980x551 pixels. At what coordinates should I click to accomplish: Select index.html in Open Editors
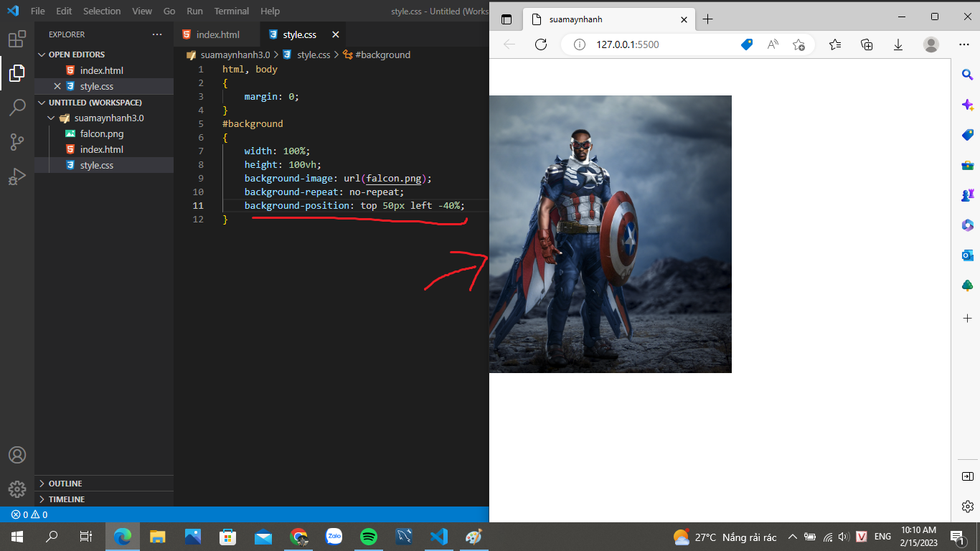[x=104, y=70]
